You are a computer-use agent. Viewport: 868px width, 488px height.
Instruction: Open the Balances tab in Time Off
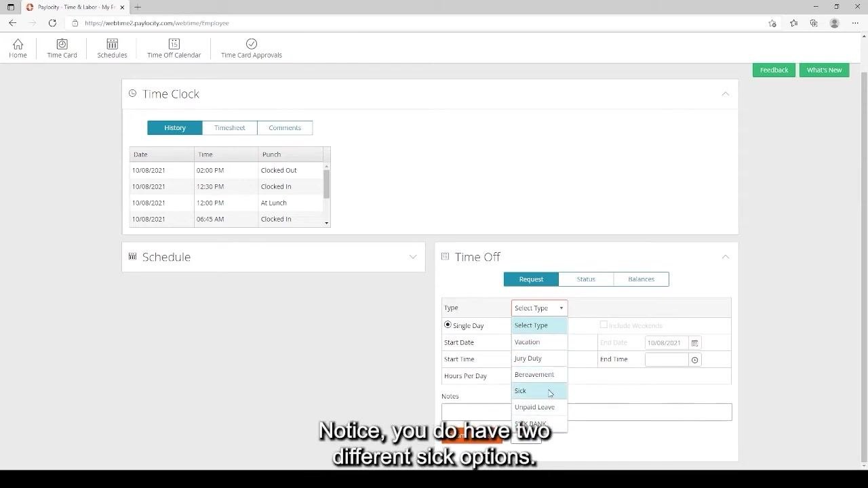pyautogui.click(x=641, y=279)
